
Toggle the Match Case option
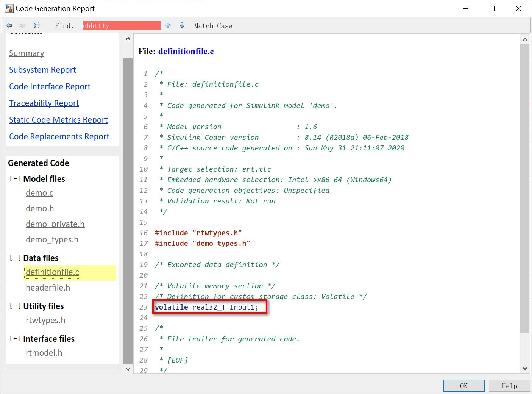click(x=213, y=26)
